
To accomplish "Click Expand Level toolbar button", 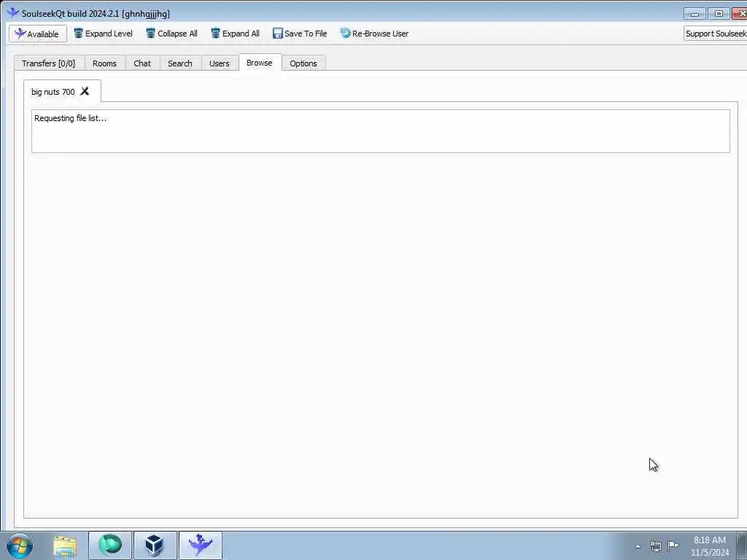I will pos(103,34).
